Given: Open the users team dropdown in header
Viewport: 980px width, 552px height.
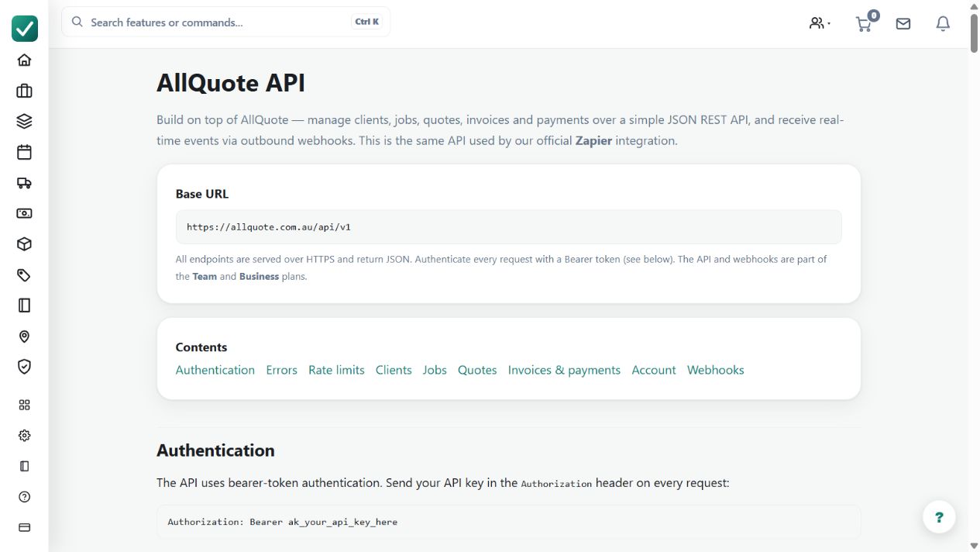Looking at the screenshot, I should [820, 23].
